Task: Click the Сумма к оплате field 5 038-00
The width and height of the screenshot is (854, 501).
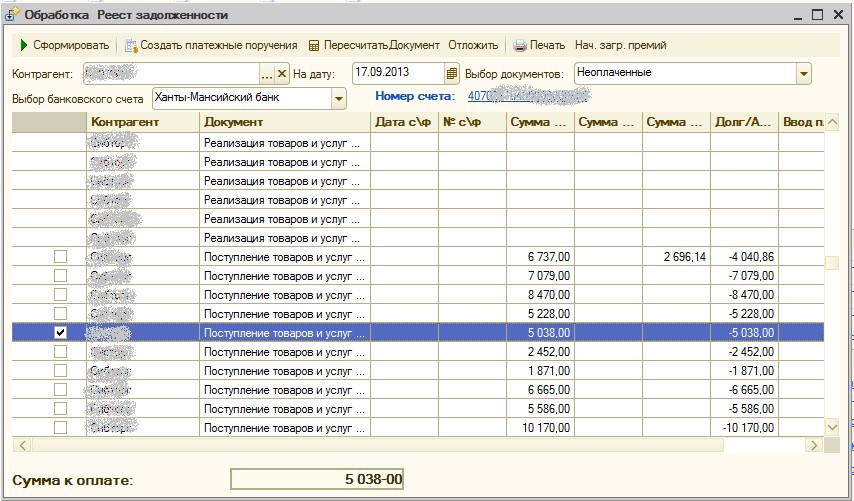Action: click(x=317, y=480)
